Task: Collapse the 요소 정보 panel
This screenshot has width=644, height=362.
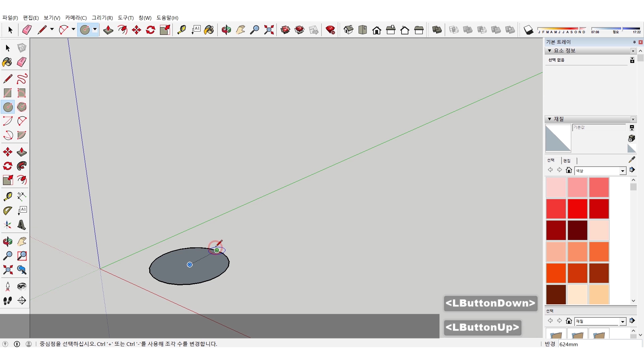Action: coord(549,51)
